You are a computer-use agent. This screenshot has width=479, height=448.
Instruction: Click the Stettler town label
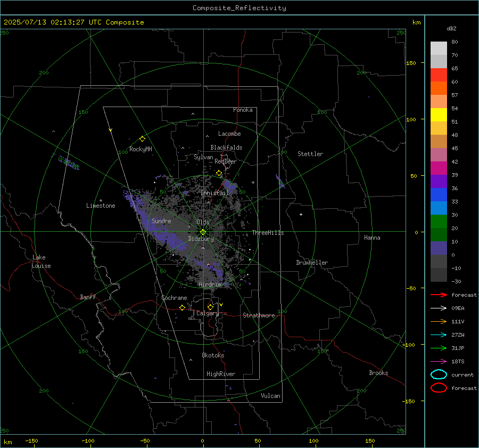click(x=310, y=154)
